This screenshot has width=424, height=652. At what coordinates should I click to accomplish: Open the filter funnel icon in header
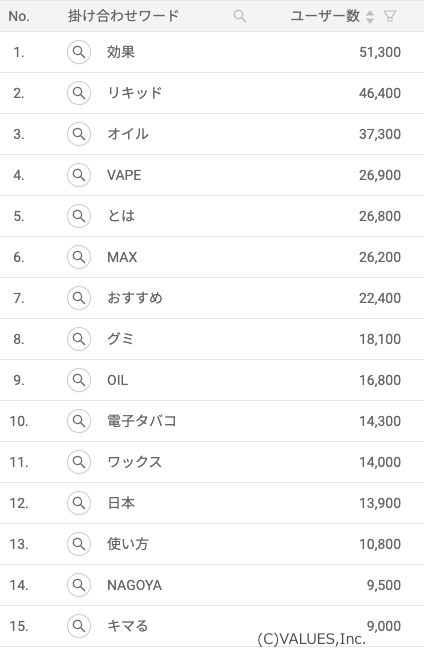(389, 16)
